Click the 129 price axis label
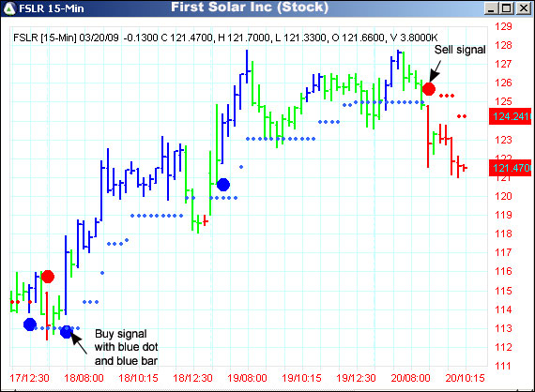535x392 pixels. click(504, 26)
